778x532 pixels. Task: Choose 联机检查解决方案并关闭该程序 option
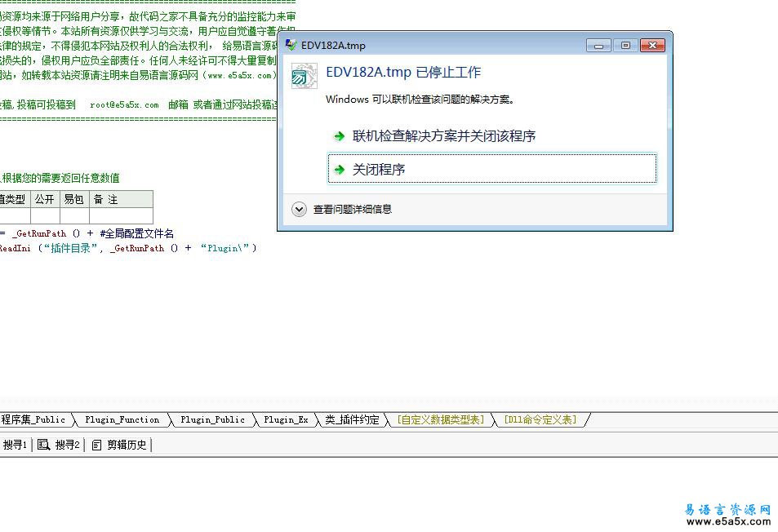tap(443, 135)
